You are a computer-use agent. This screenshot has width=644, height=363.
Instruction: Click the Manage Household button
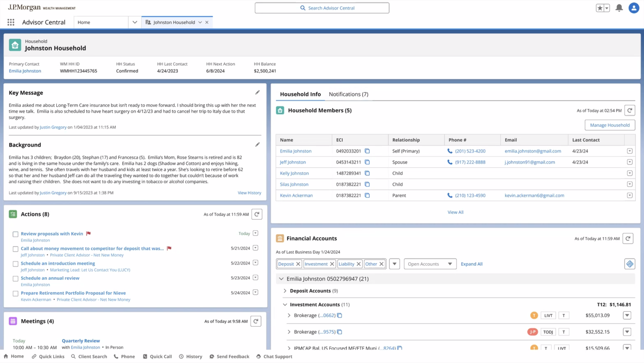[x=610, y=125]
